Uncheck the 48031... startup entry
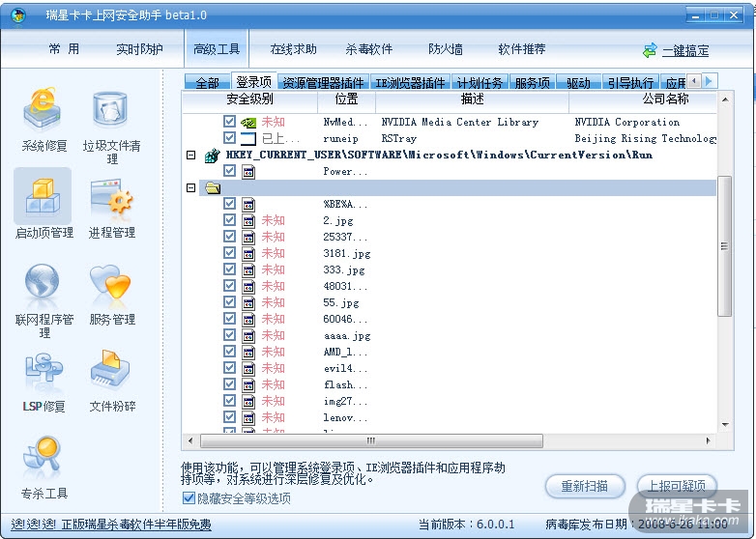The width and height of the screenshot is (756, 539). (229, 286)
